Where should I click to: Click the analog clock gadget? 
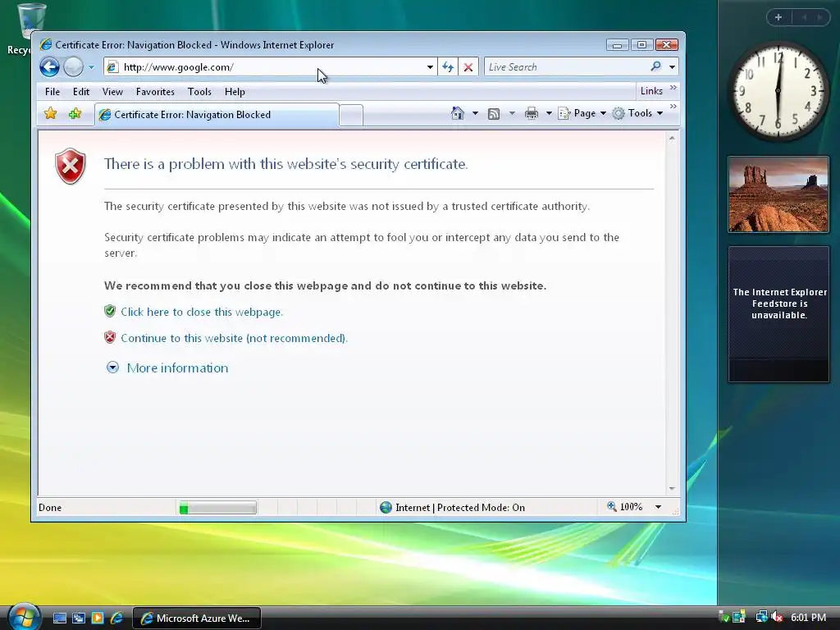tap(778, 91)
